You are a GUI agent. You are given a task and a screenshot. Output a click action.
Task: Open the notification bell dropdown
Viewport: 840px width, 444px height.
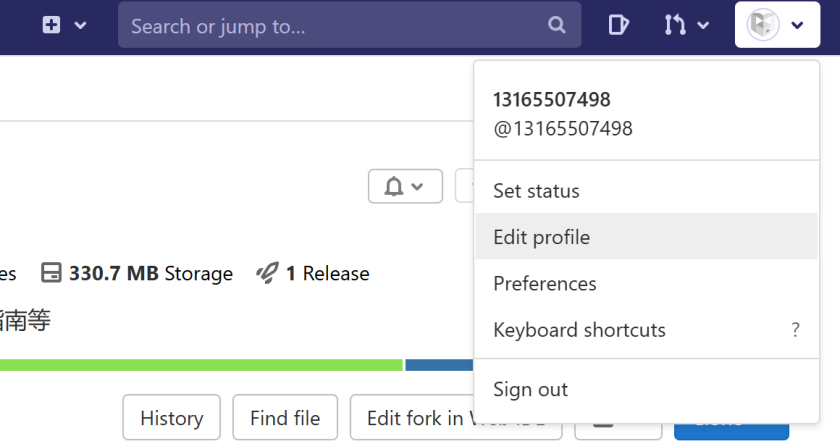point(405,186)
